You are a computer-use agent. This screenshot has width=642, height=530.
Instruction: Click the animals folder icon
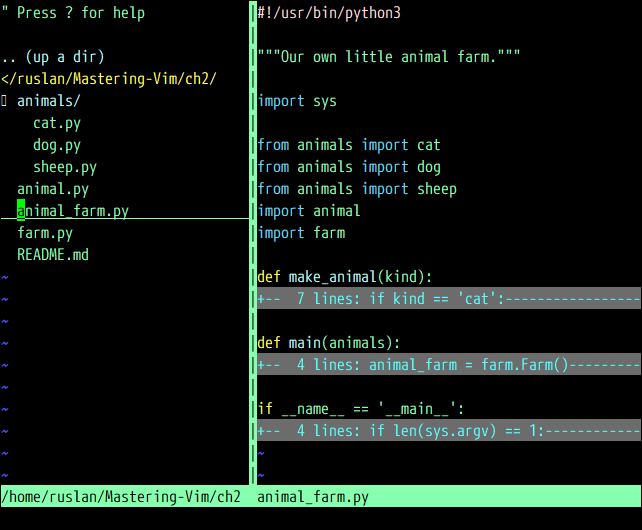pos(5,101)
